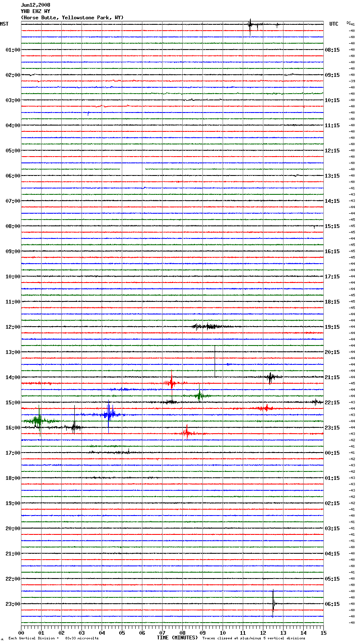
Task: Click the black seismic event on the top trace
Action: coord(250,25)
